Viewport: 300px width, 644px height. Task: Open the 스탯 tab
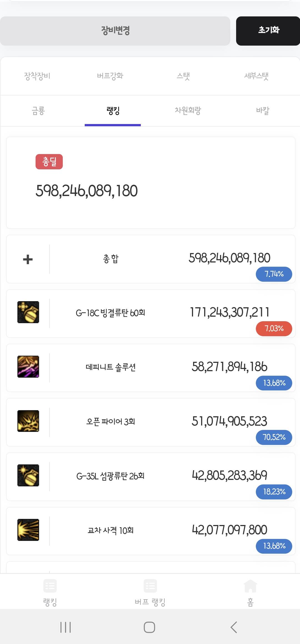pyautogui.click(x=183, y=76)
